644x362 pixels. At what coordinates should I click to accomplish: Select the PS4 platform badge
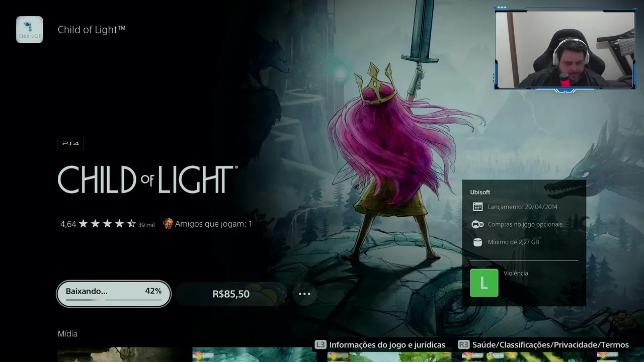71,144
